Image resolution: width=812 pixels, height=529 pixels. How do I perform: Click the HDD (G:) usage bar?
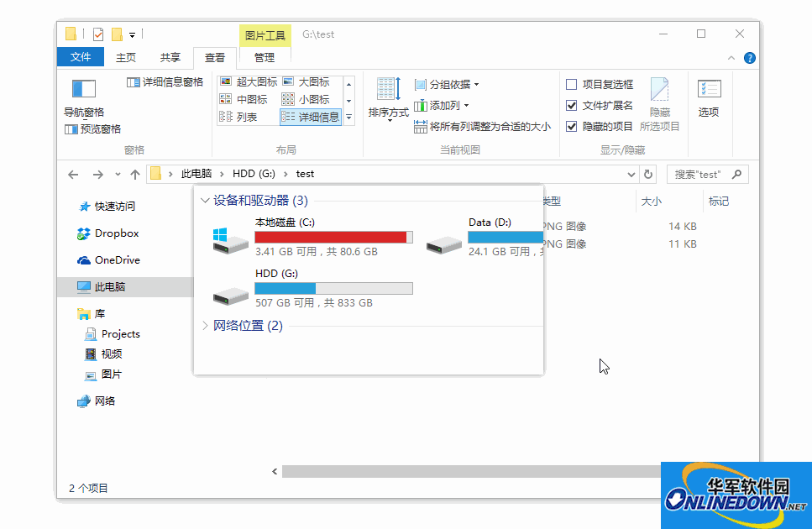point(333,288)
